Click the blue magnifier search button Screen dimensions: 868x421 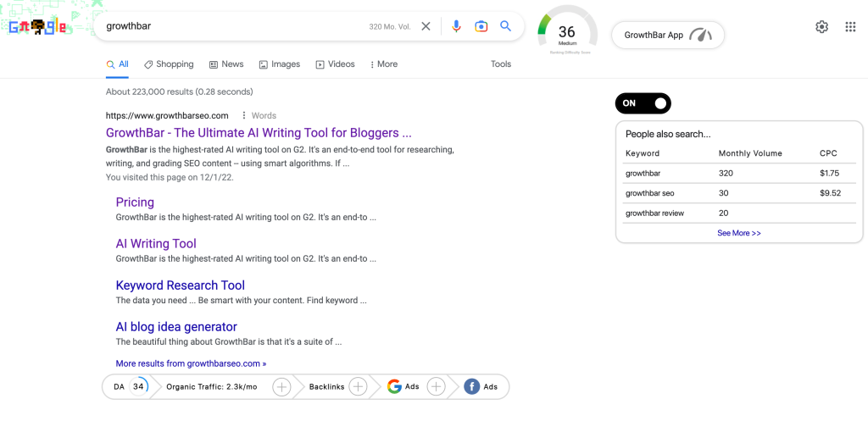coord(505,26)
